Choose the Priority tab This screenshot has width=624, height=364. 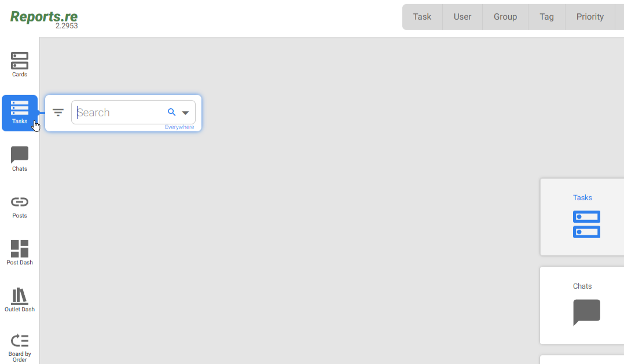589,17
